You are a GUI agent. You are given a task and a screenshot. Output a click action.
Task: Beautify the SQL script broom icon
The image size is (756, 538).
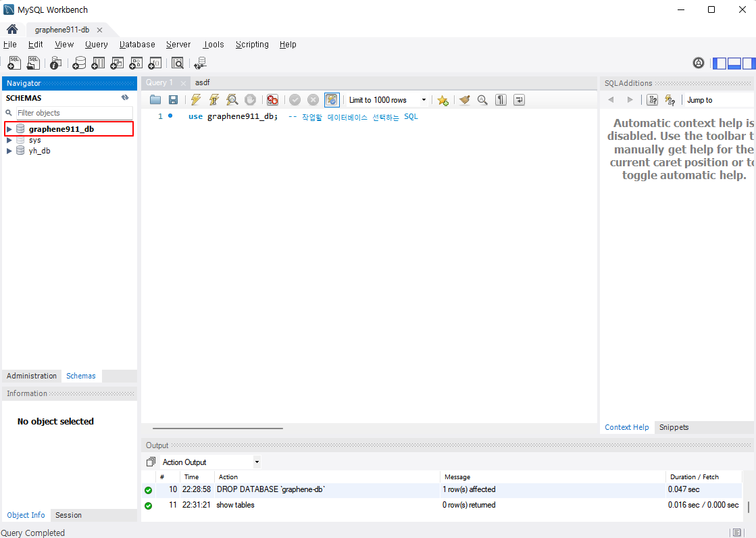pyautogui.click(x=464, y=100)
